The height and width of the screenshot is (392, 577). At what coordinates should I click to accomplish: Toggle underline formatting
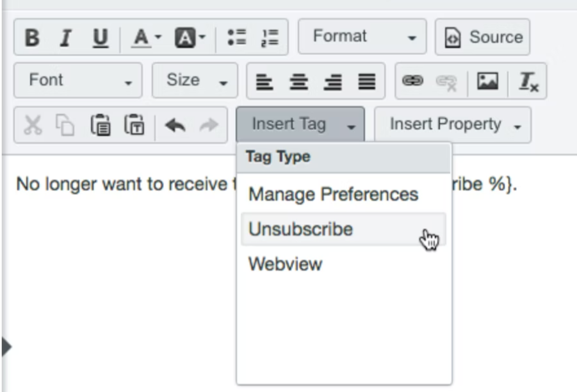[100, 38]
